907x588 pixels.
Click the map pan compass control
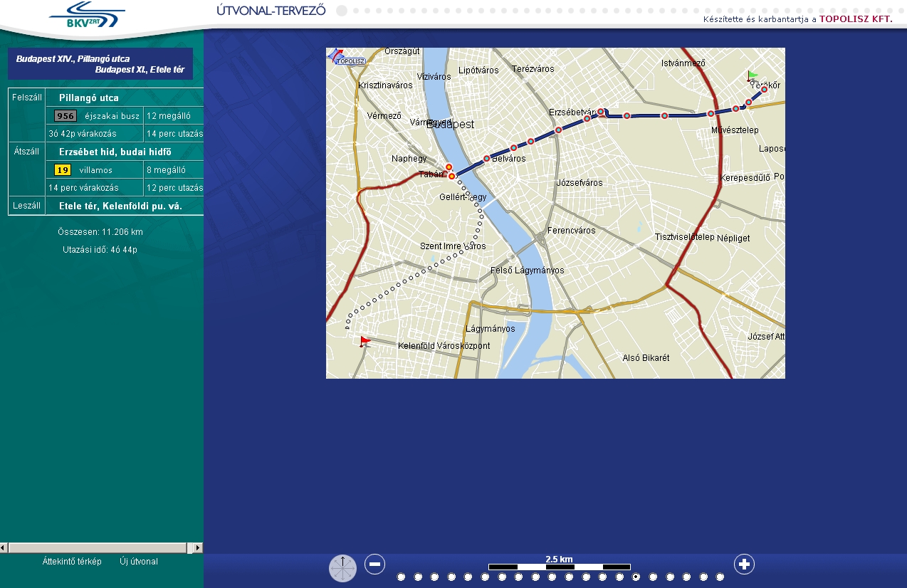[x=342, y=569]
